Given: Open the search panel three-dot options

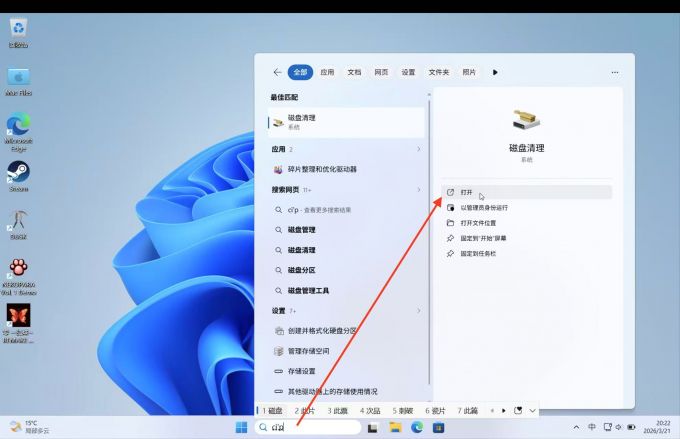Looking at the screenshot, I should pyautogui.click(x=615, y=72).
